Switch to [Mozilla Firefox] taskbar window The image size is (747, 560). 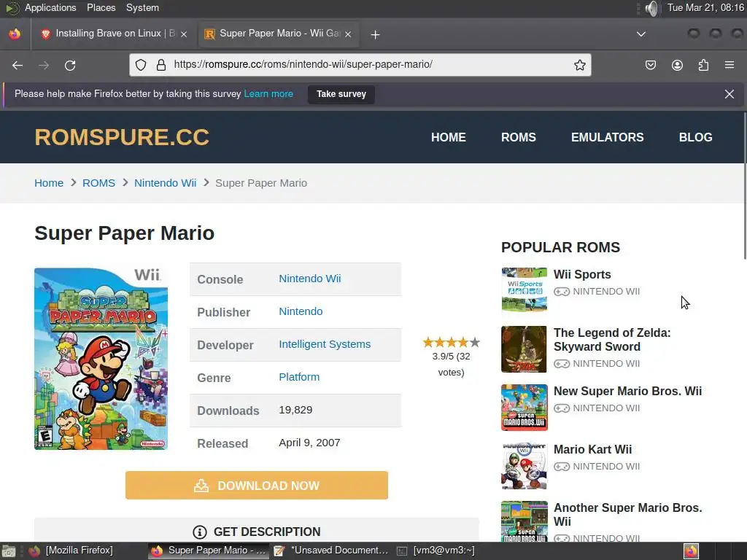71,551
